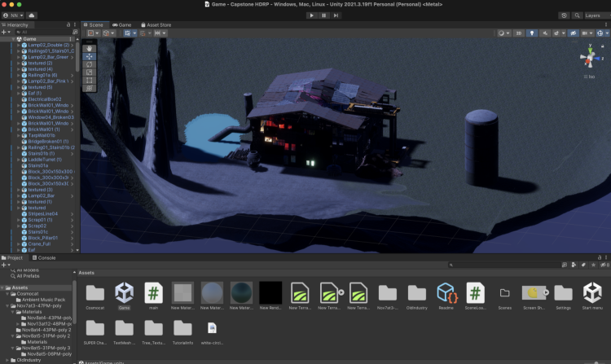Expand the OldIndustry folder in Project tree
This screenshot has height=364, width=611.
pyautogui.click(x=7, y=360)
